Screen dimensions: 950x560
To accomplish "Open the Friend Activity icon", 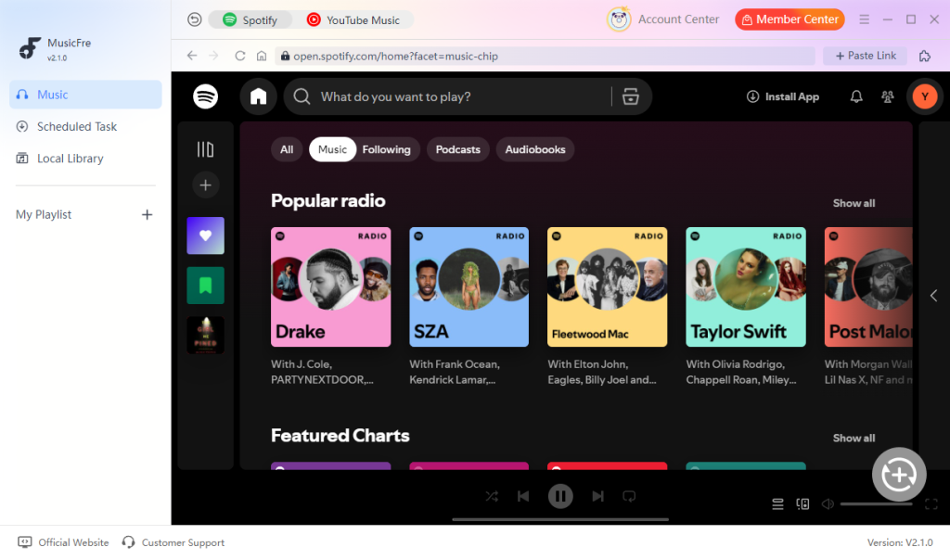I will click(888, 96).
